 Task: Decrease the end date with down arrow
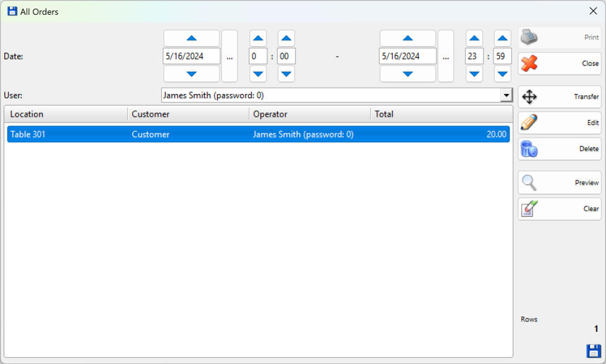pyautogui.click(x=408, y=74)
